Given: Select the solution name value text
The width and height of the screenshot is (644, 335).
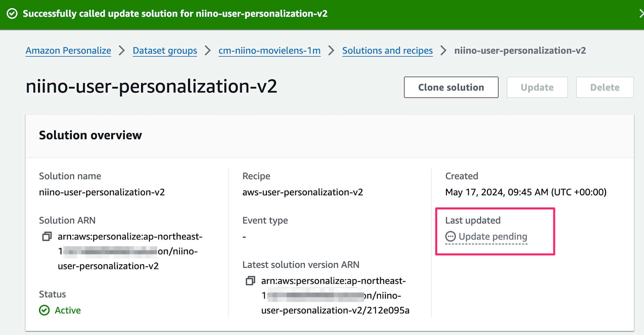Looking at the screenshot, I should click(x=102, y=192).
